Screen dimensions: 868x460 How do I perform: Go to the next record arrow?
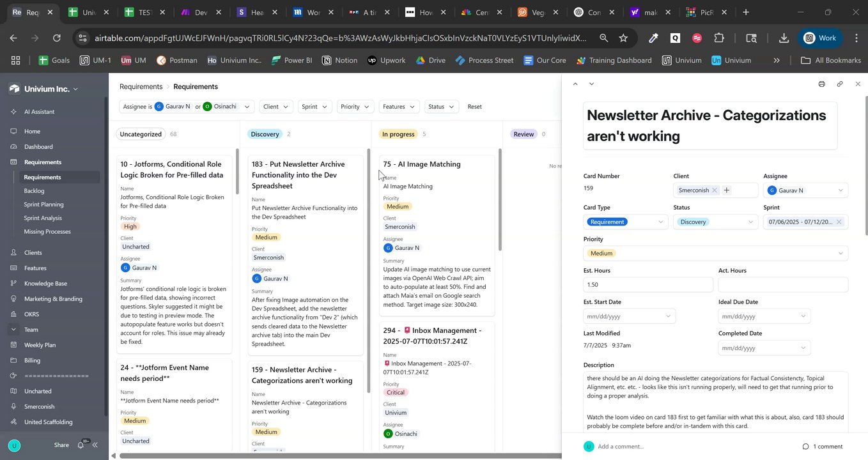pos(591,84)
